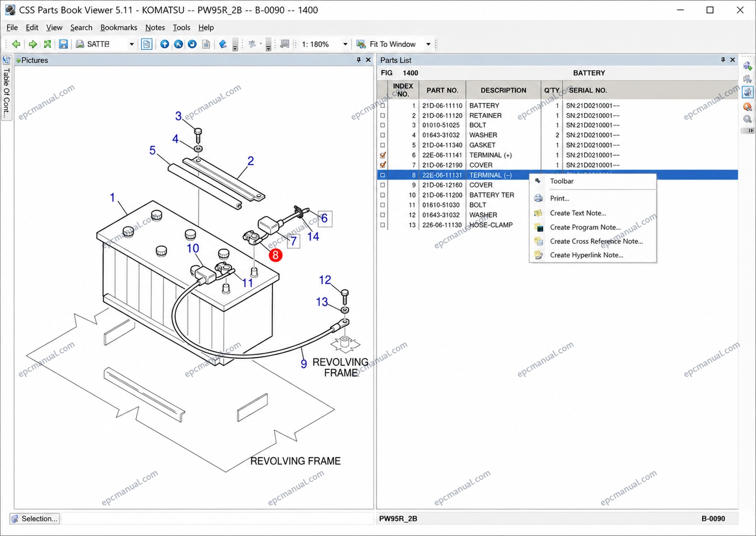Click the blue eraser-shaped toolbar icon

[x=223, y=44]
